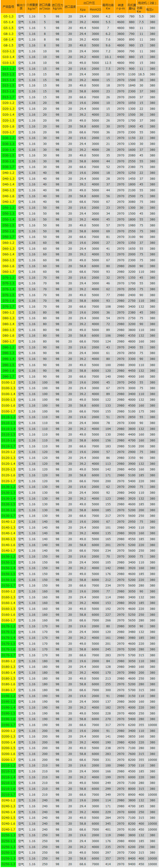Select the D60-1.4 model cell

8,254
